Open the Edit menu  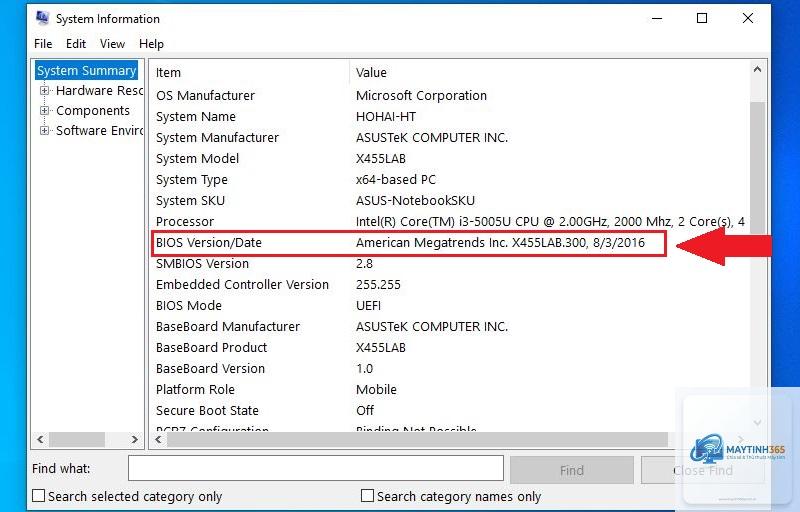tap(76, 44)
